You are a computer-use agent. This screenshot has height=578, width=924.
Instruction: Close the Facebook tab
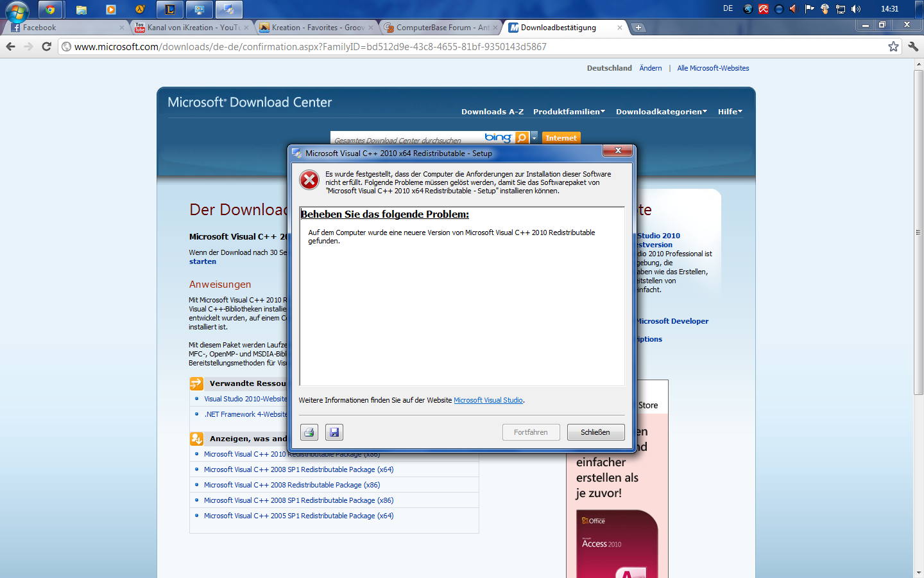point(122,28)
